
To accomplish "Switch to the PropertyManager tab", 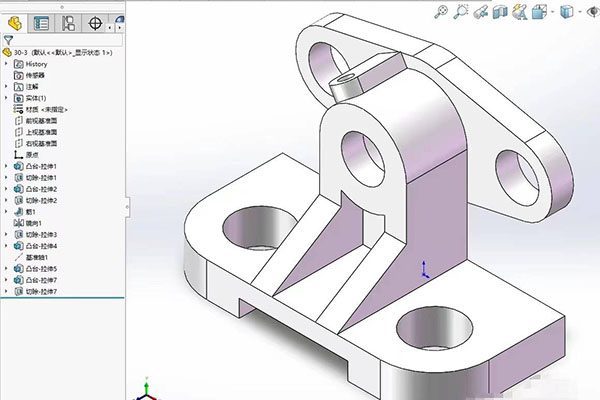I will tap(41, 23).
